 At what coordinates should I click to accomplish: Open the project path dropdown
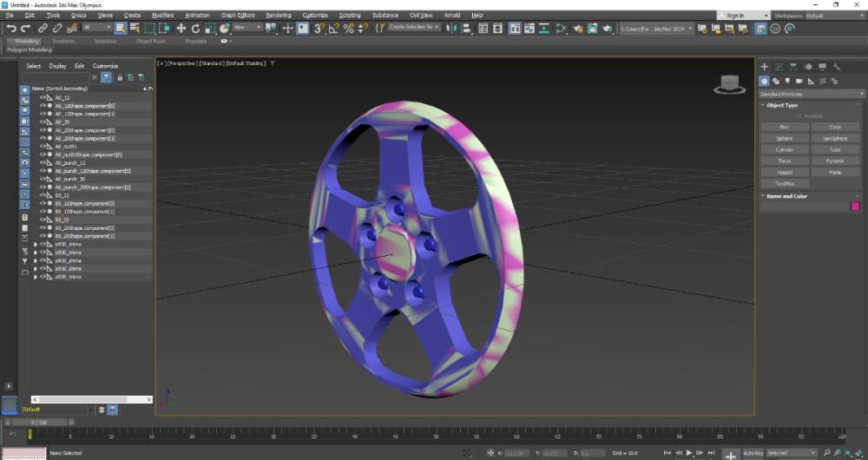656,29
